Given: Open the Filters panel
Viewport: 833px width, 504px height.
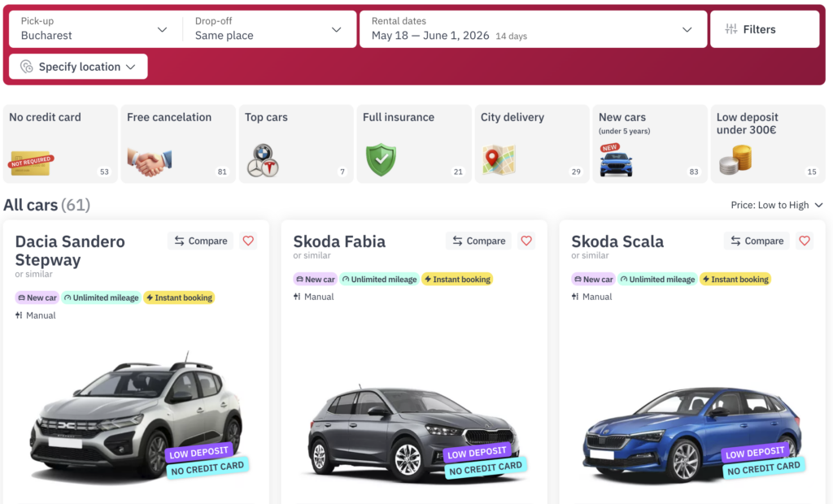Looking at the screenshot, I should coord(765,29).
